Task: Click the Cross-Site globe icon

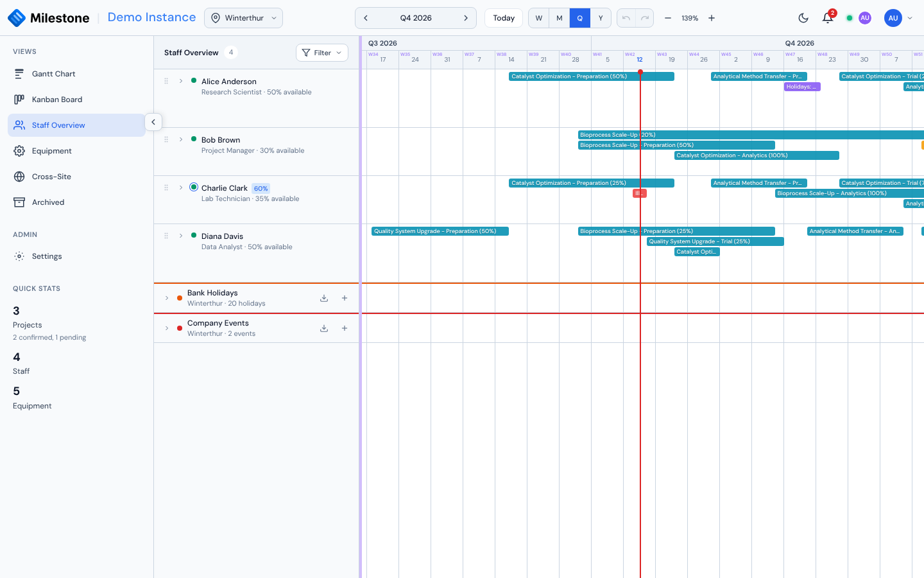Action: (19, 177)
